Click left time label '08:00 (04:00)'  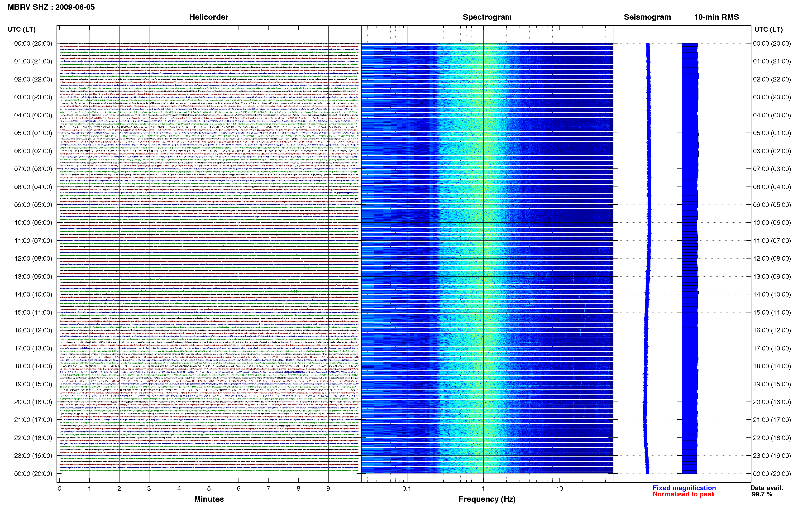[33, 187]
